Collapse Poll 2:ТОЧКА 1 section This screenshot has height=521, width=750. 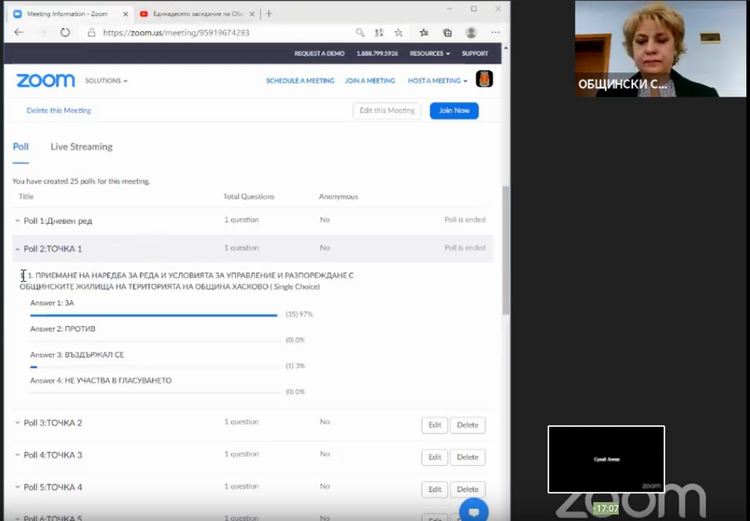[17, 249]
